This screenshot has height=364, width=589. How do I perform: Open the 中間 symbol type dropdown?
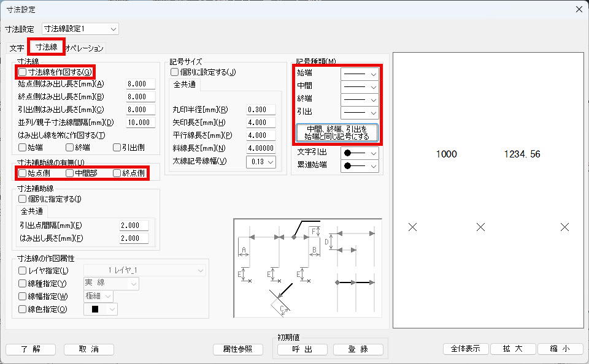[360, 86]
